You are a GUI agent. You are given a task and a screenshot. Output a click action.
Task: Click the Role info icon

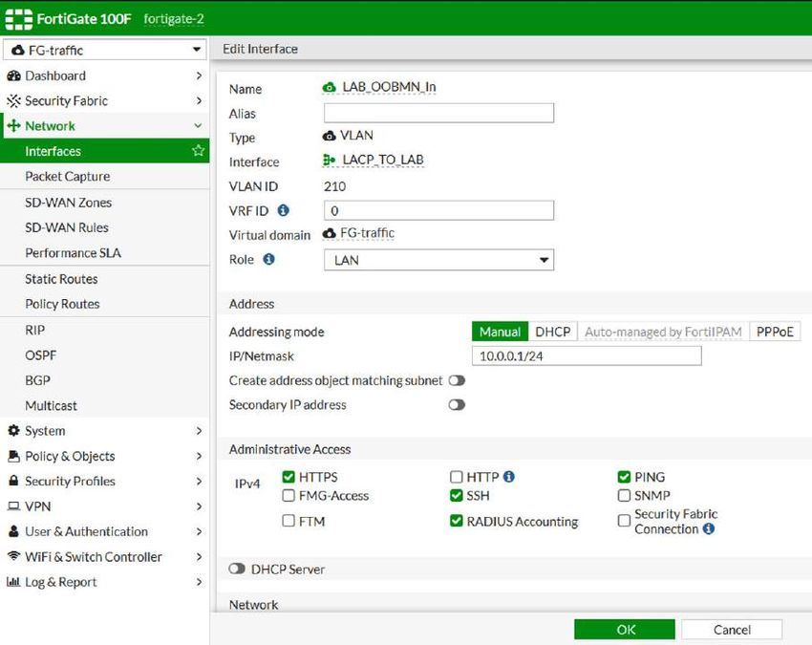pyautogui.click(x=268, y=259)
